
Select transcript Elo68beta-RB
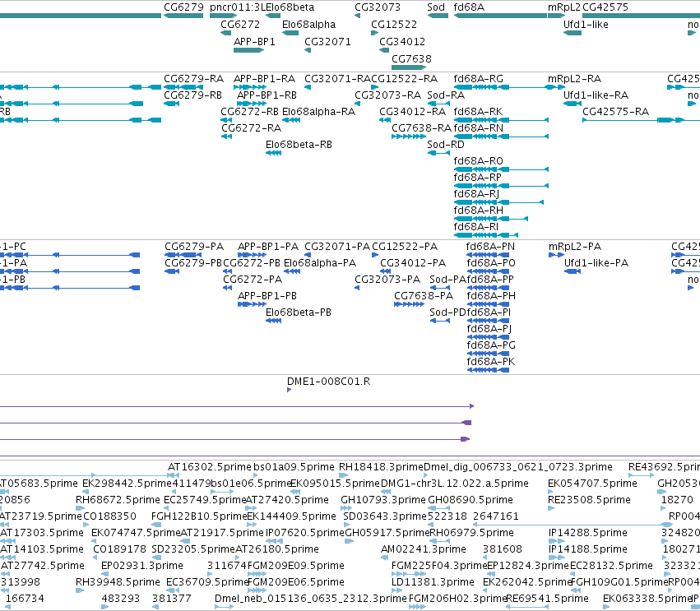299,145
